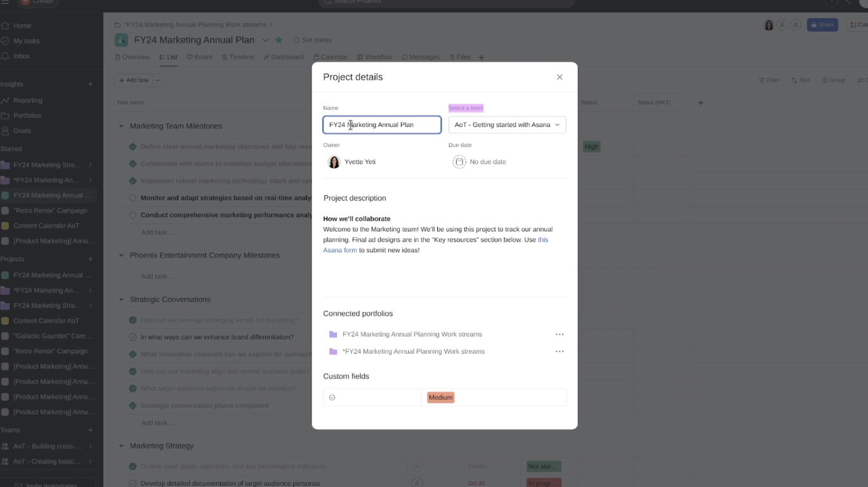Open project title dropdown chevron
Image resolution: width=868 pixels, height=487 pixels.
pos(266,40)
